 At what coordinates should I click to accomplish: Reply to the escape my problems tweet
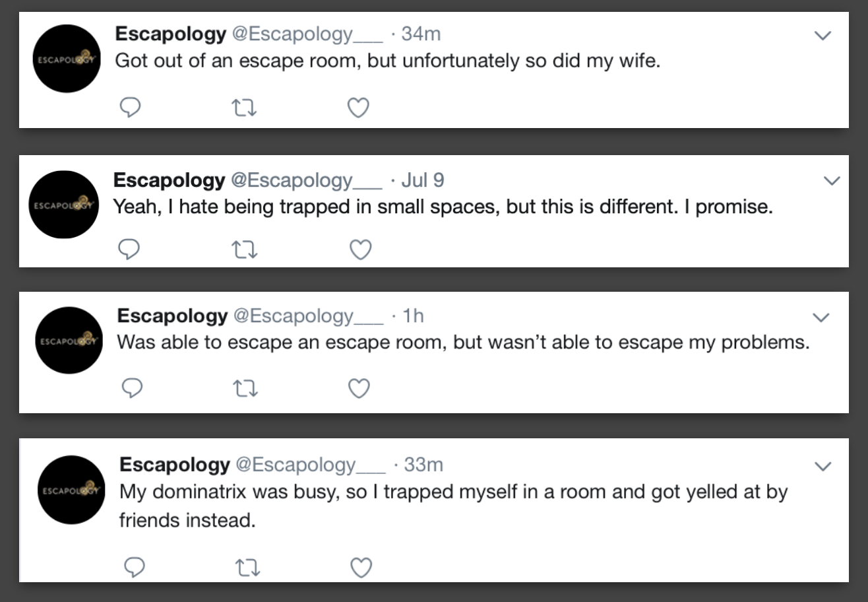click(x=133, y=389)
